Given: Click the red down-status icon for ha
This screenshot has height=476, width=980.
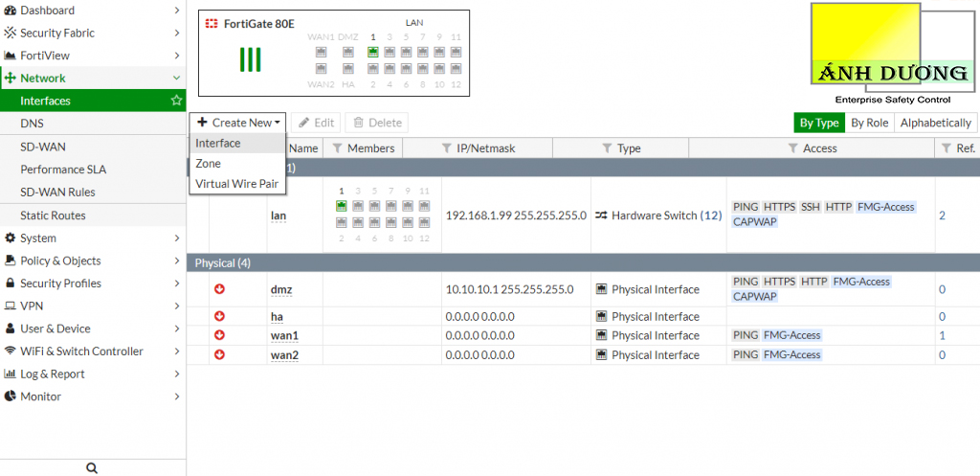Looking at the screenshot, I should tap(219, 316).
